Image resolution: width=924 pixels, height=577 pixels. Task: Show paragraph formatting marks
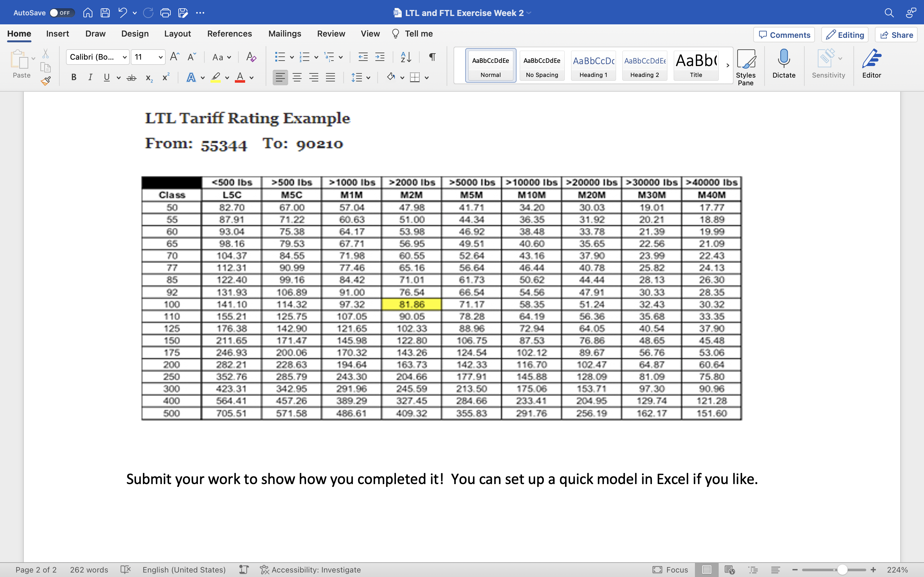(432, 57)
